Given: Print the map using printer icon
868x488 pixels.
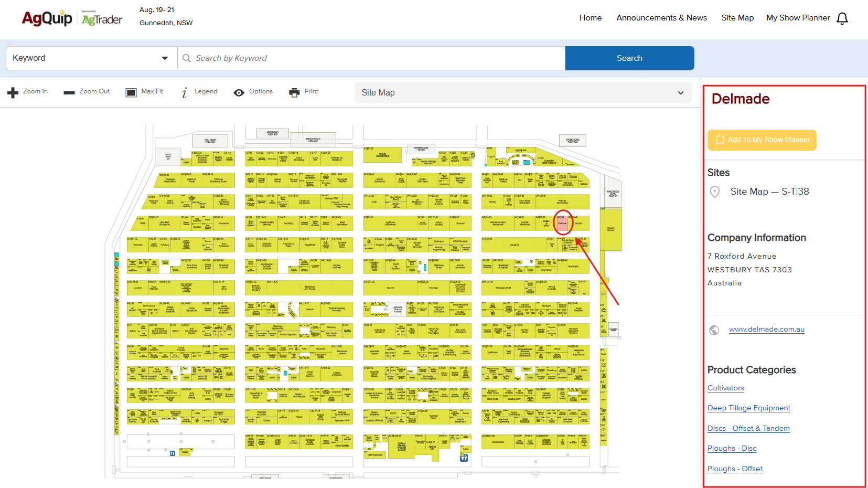Looking at the screenshot, I should tap(294, 92).
